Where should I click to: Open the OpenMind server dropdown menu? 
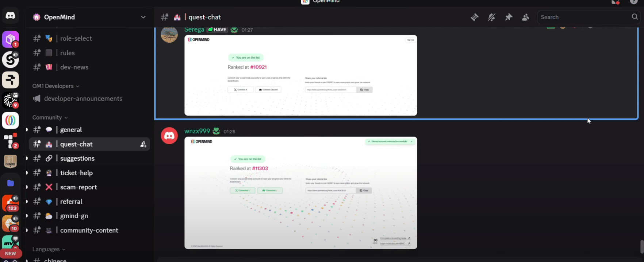[x=143, y=17]
